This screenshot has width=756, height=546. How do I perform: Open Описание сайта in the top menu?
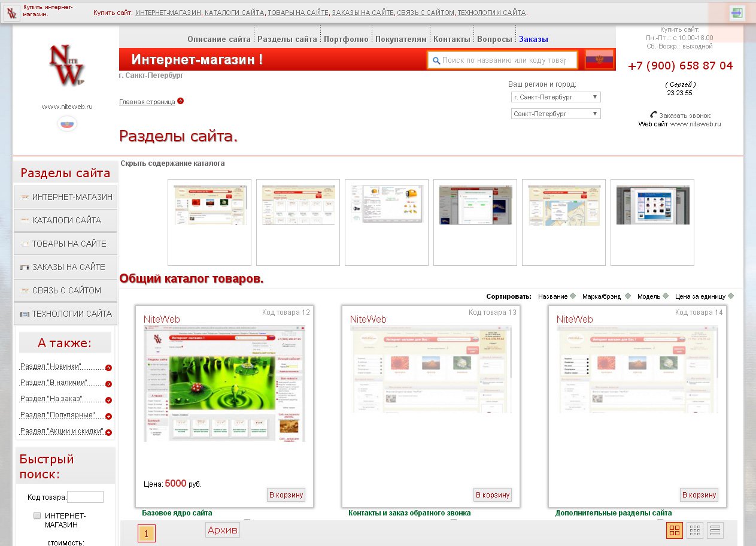pos(219,40)
